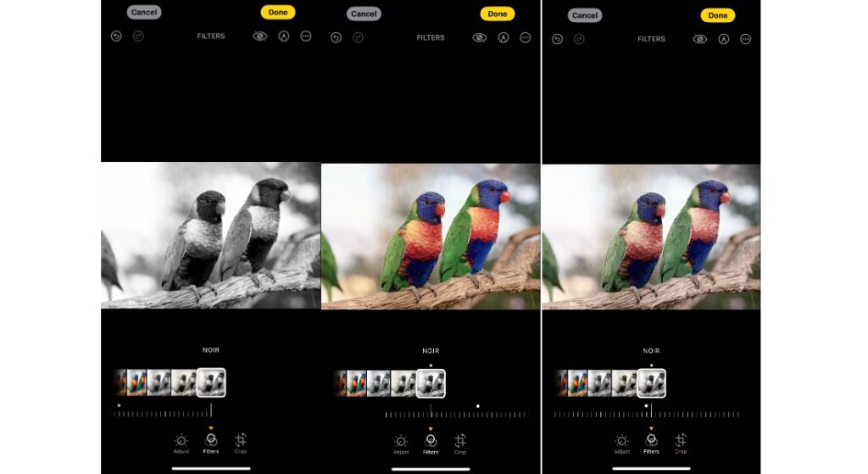Expand the three-dot more menu in the left screenshot
Viewport: 868px width, 474px height.
[306, 36]
